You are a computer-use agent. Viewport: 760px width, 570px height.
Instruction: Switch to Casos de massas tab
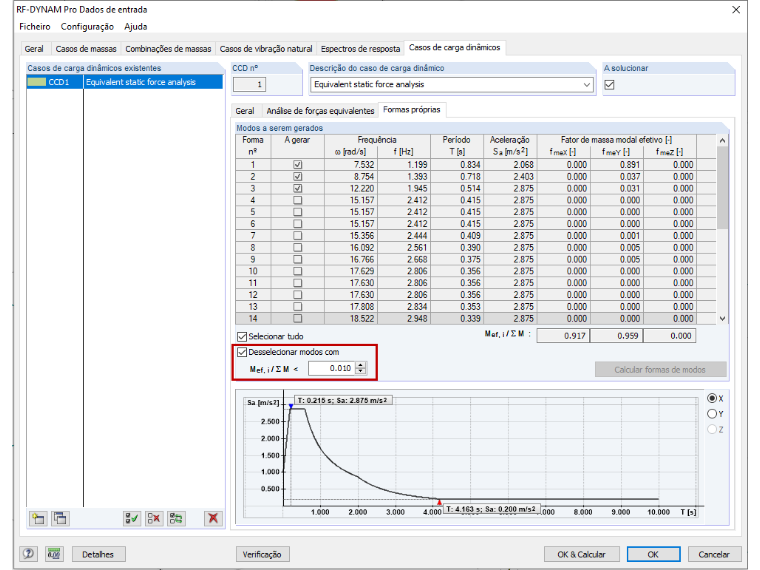click(86, 49)
